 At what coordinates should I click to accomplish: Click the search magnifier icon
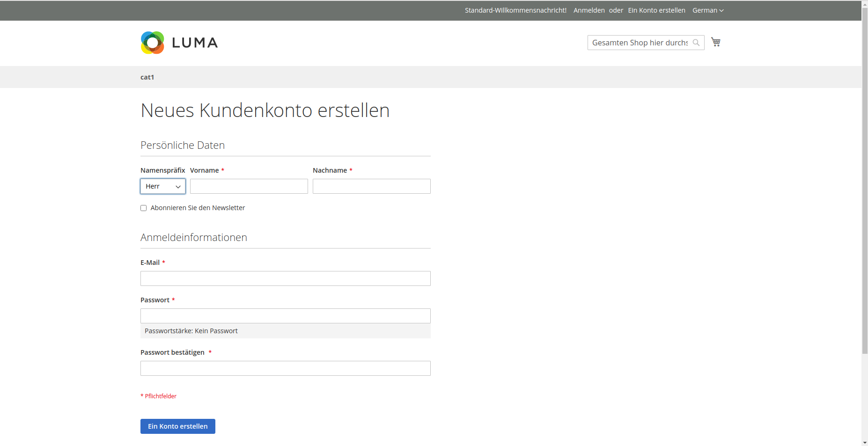696,43
